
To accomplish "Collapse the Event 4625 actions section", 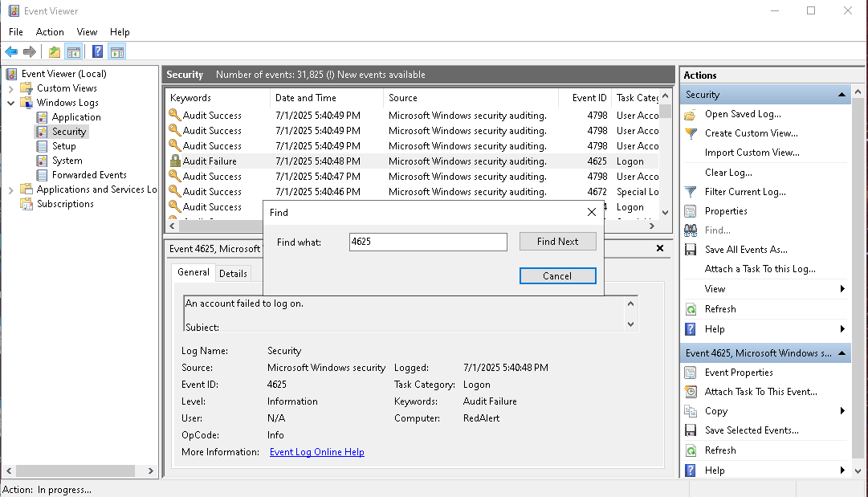I will tap(842, 353).
